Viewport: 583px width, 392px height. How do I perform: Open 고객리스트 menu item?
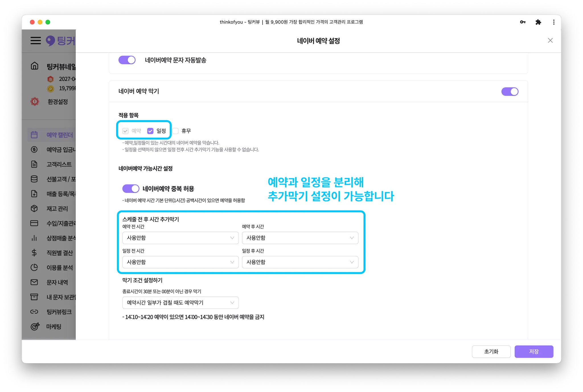[59, 164]
